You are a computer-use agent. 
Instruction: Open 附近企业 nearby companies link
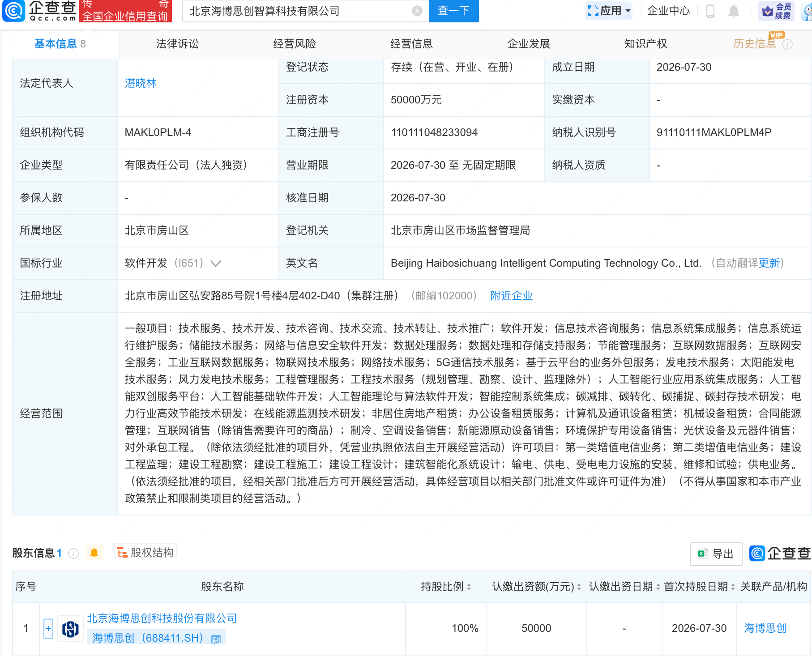tap(511, 296)
